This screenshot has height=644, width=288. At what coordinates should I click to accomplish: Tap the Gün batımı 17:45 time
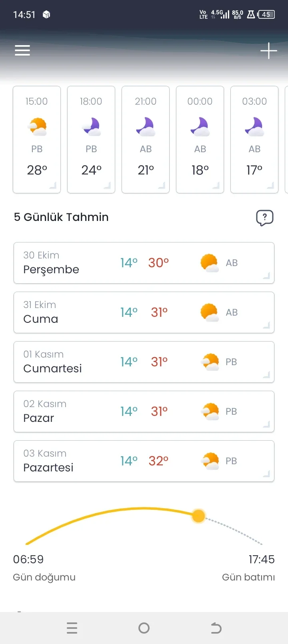pos(261,559)
